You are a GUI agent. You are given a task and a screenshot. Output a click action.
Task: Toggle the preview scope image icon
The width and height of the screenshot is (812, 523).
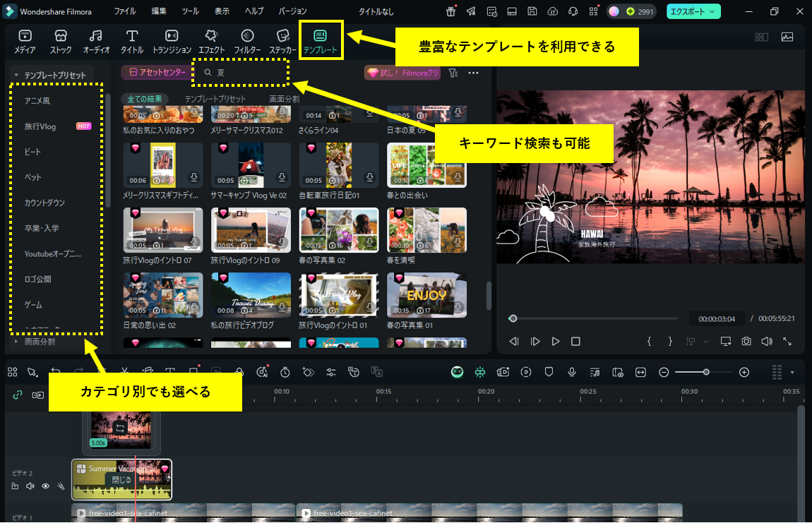tap(787, 37)
